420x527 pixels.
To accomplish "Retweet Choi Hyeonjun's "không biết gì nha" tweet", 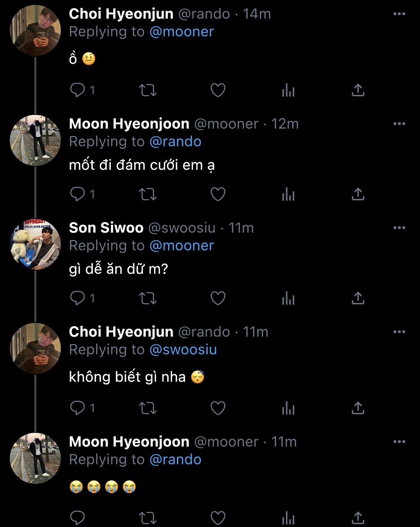I will point(148,408).
